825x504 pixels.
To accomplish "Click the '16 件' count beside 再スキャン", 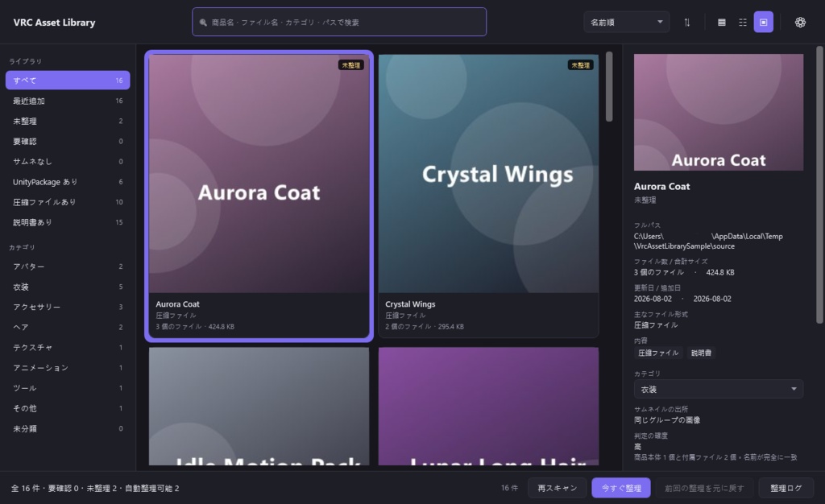I will (509, 488).
